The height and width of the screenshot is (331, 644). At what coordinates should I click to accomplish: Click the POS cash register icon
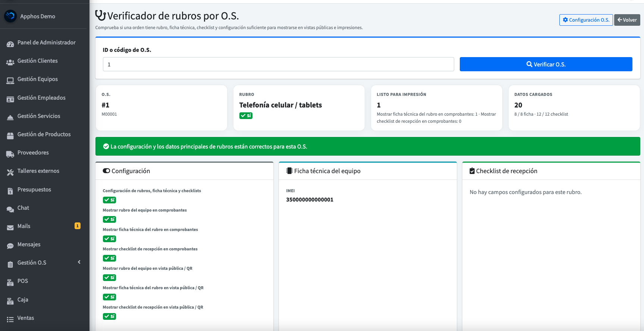(10, 283)
